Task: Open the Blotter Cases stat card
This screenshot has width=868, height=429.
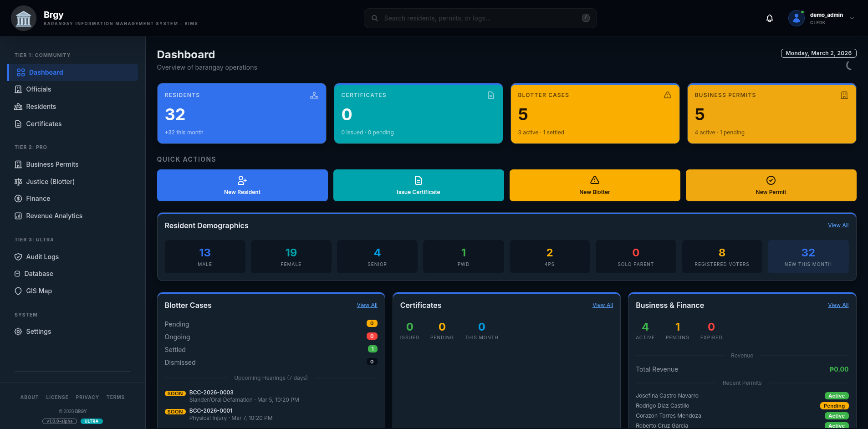Action: pyautogui.click(x=595, y=113)
